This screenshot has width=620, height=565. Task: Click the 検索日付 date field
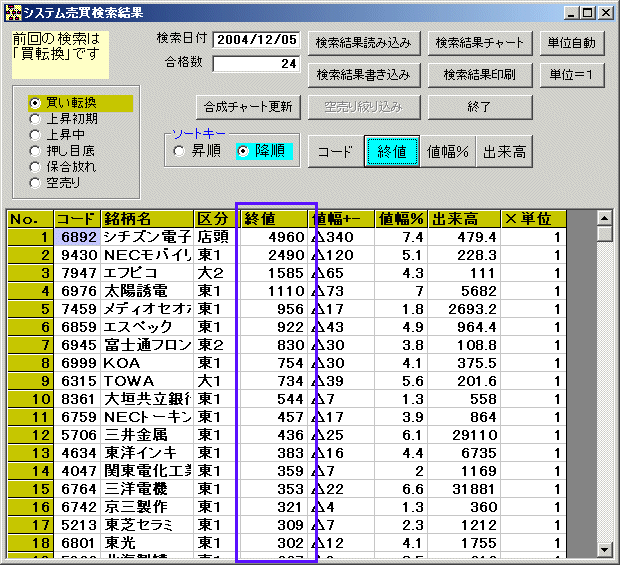[256, 40]
